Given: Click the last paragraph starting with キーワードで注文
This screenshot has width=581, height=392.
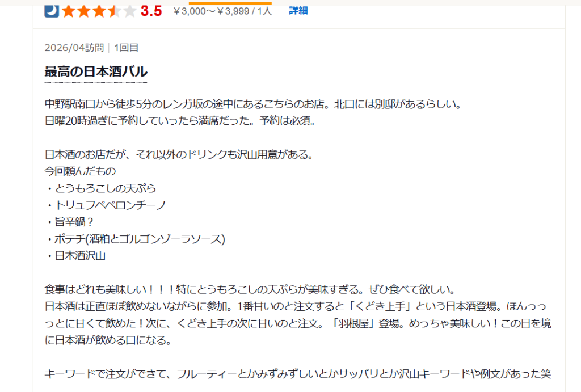Looking at the screenshot, I should (298, 374).
